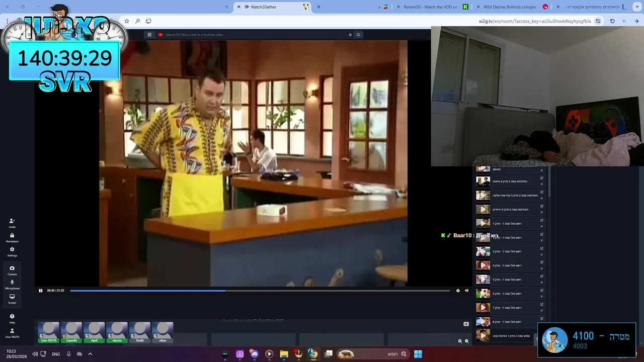Open File Explorer from the taskbar
The width and height of the screenshot is (644, 362).
[x=284, y=354]
